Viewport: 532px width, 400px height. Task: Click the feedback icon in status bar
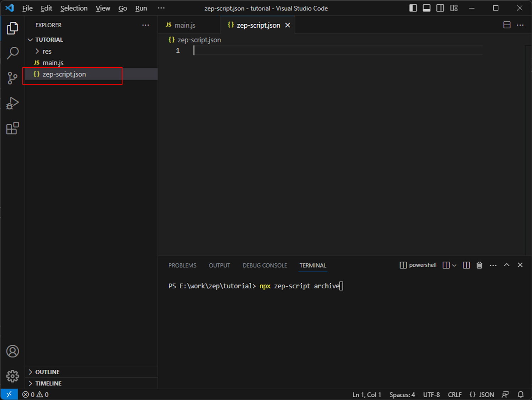pos(505,395)
